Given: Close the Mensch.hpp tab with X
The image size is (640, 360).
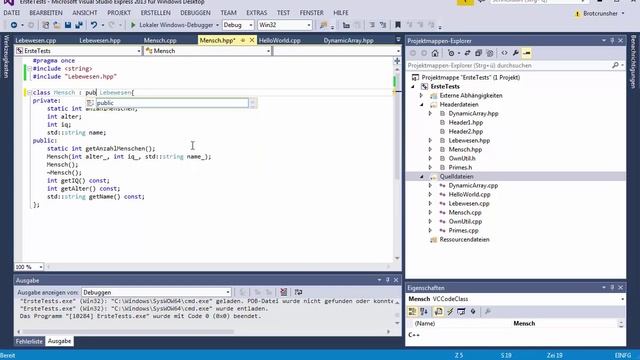Looking at the screenshot, I should (x=252, y=40).
